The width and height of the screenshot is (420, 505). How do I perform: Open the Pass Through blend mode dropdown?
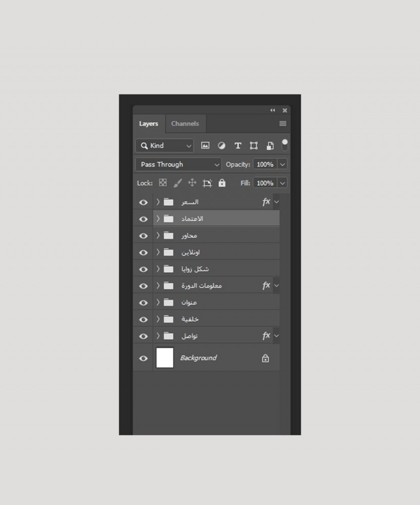179,164
